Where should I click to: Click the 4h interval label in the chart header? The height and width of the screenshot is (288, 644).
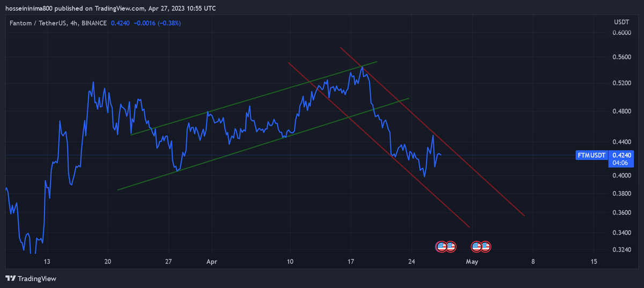click(74, 23)
